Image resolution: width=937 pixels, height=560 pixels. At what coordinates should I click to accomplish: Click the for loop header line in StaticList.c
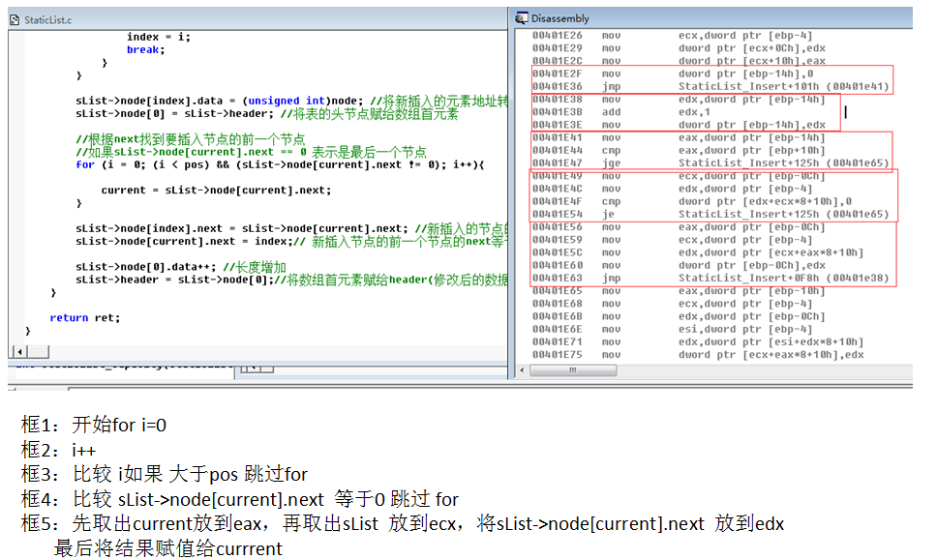point(280,164)
